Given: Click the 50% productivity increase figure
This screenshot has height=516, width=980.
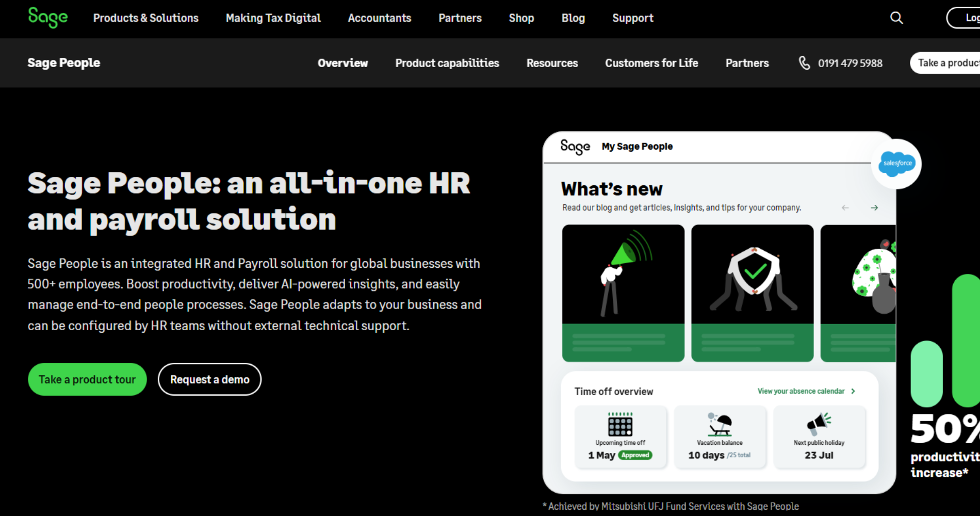Looking at the screenshot, I should click(x=945, y=445).
